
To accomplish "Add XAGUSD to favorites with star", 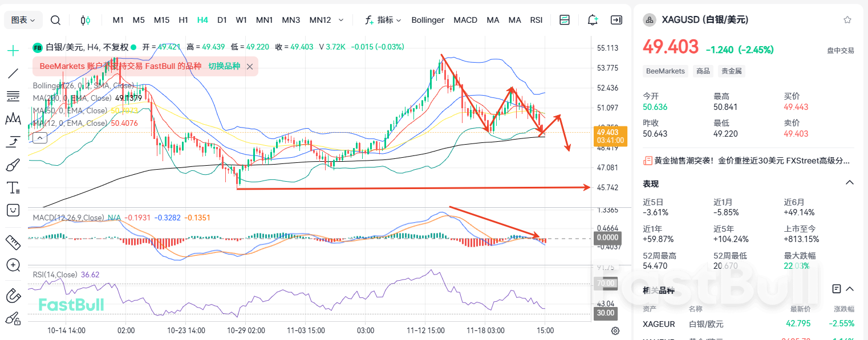I will click(847, 20).
